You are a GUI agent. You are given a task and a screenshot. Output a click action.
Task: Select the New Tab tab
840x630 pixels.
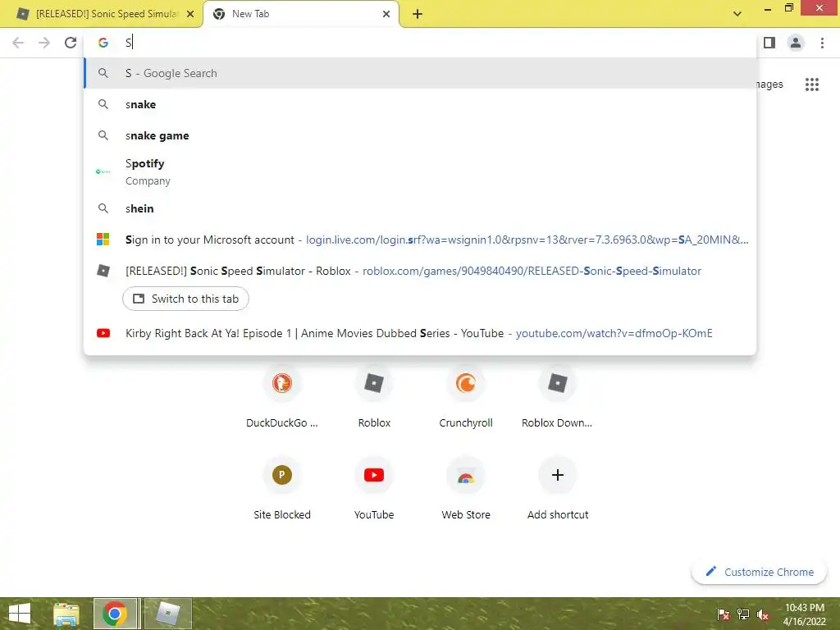point(300,14)
